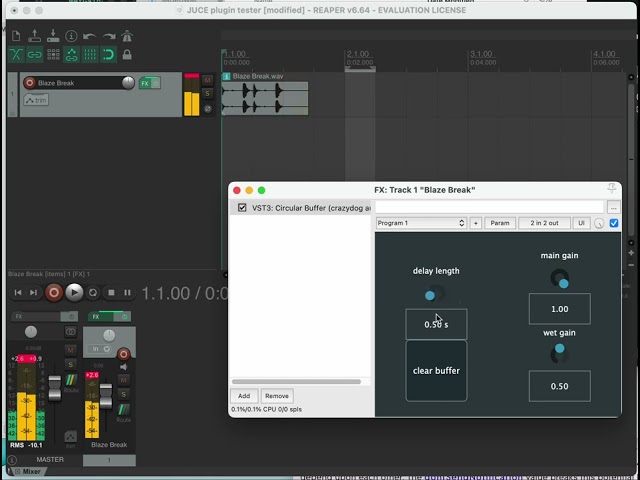Mute Blaze Break in the mixer strip

(x=124, y=380)
